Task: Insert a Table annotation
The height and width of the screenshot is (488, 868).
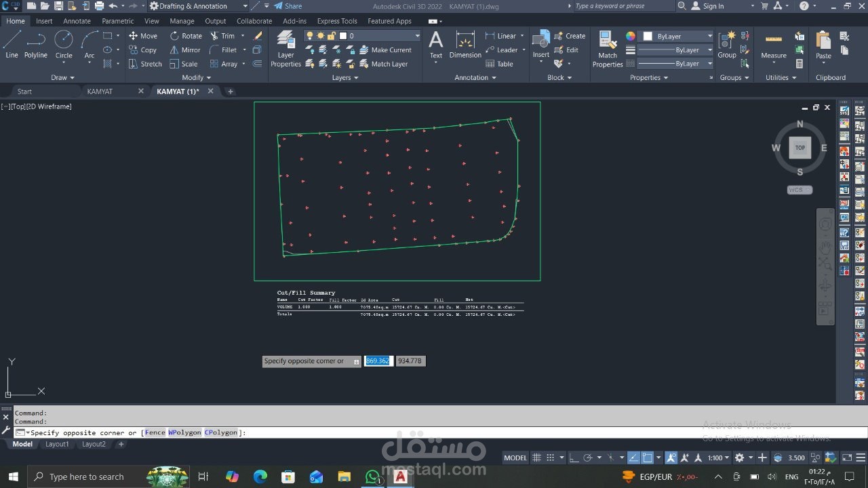Action: (500, 64)
